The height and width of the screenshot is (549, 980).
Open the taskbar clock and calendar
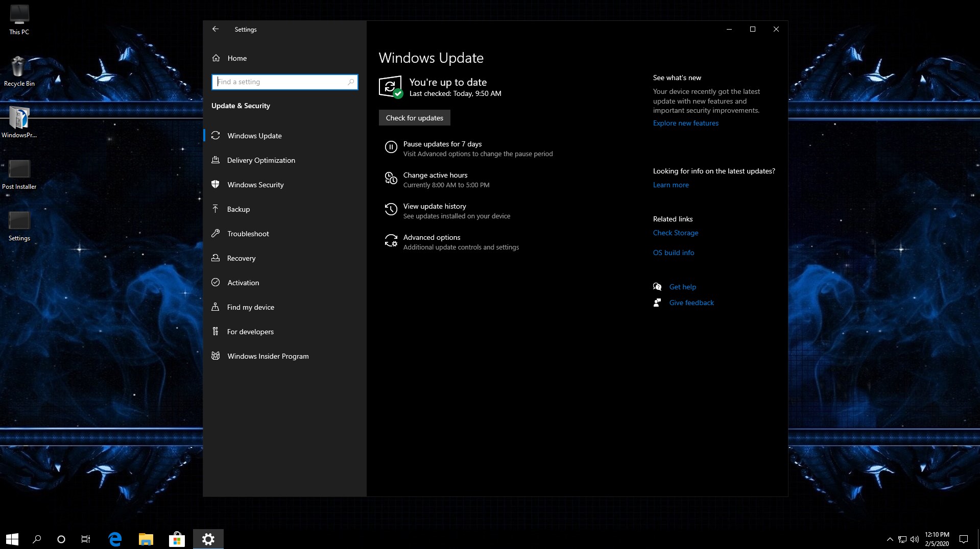937,539
